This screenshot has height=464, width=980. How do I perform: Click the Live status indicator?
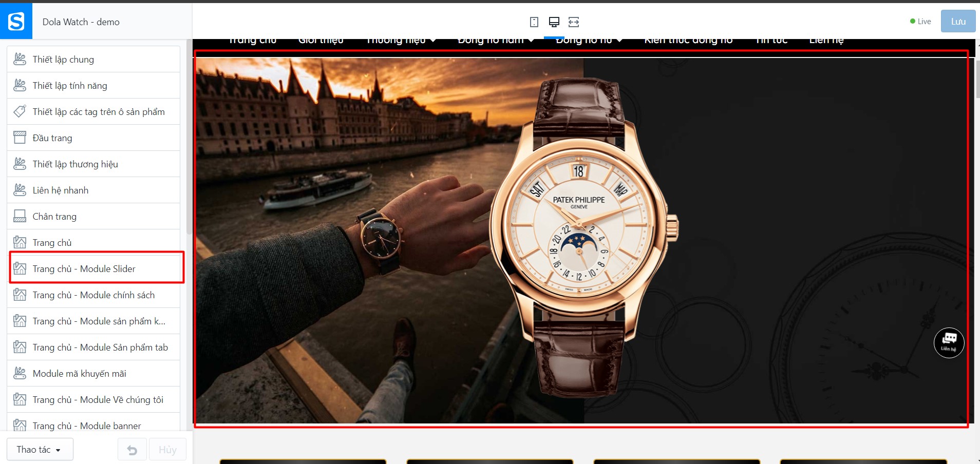(920, 22)
